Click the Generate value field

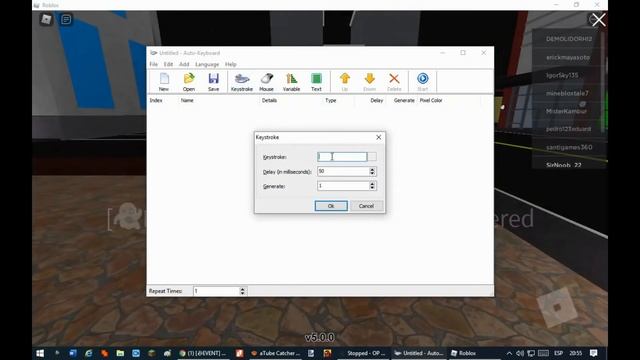(x=343, y=186)
